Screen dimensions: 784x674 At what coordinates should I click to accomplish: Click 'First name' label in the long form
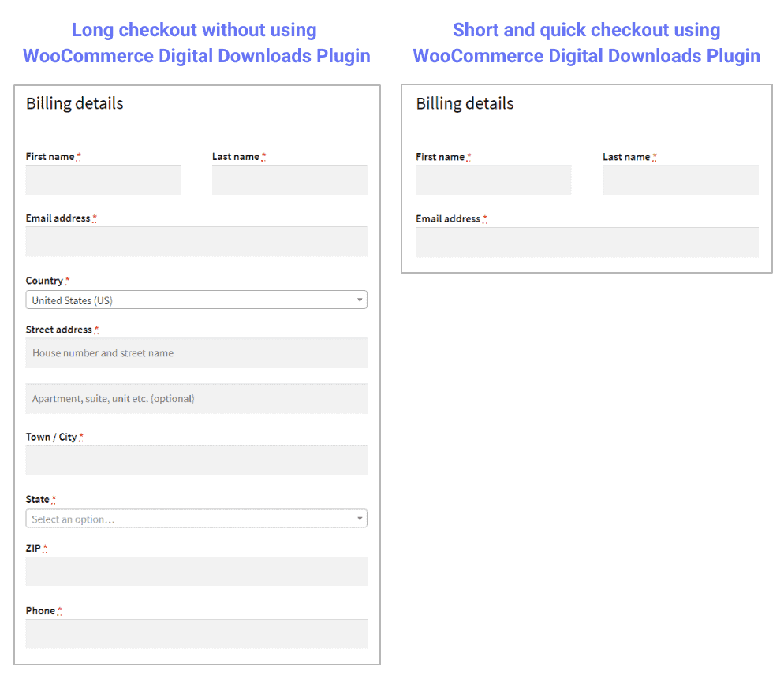[x=50, y=156]
